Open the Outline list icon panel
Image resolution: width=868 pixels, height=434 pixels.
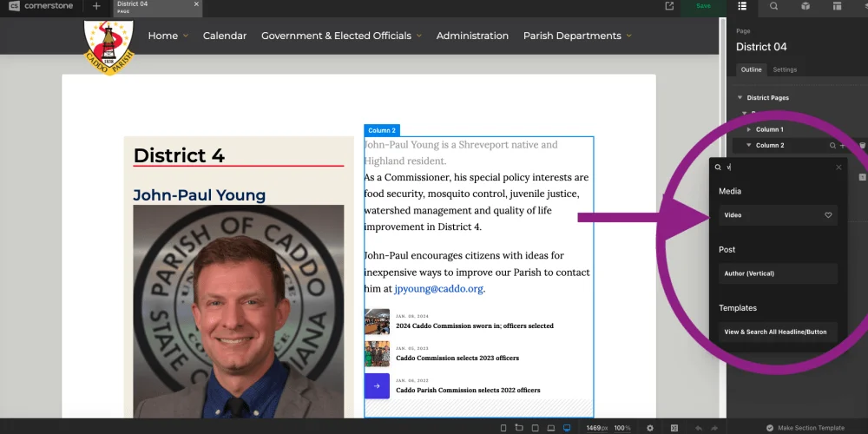[x=742, y=6]
